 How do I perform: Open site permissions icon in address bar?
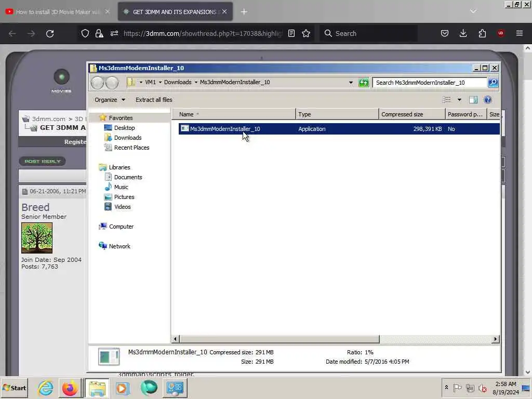coord(114,33)
